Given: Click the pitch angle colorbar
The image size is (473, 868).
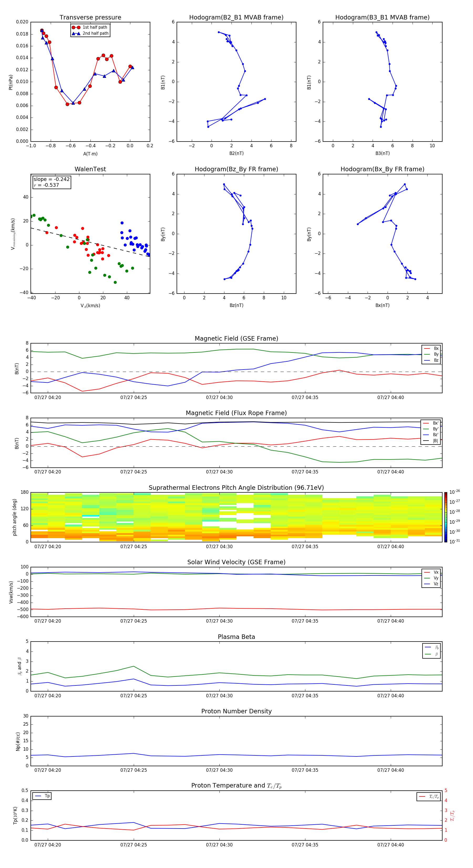Looking at the screenshot, I should pos(445,517).
